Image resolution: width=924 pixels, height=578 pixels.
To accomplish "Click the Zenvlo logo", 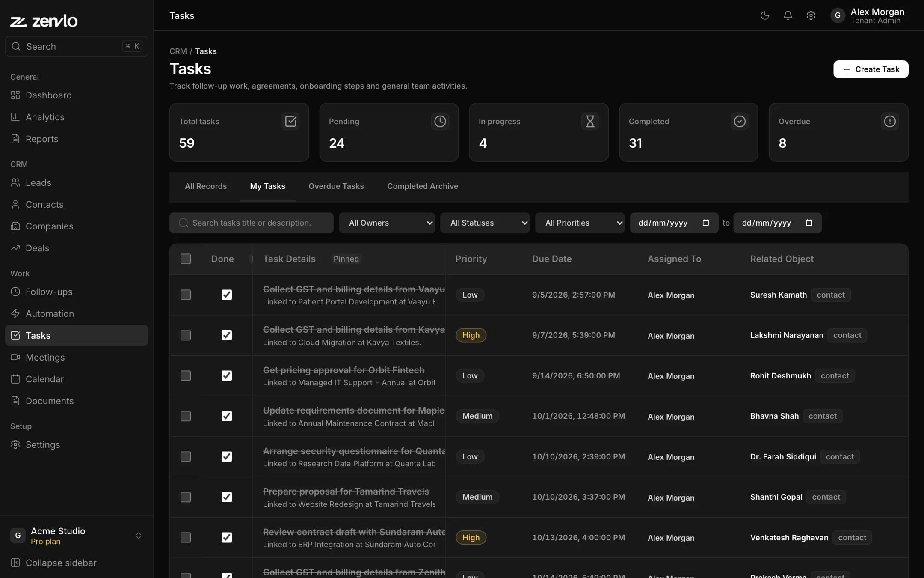I will [x=44, y=21].
